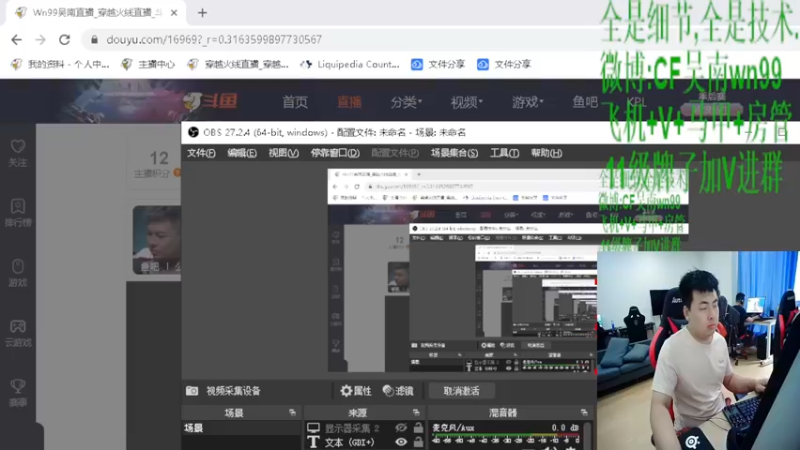Open OBS 编辑(E) menu
This screenshot has height=450, width=800.
(x=242, y=153)
